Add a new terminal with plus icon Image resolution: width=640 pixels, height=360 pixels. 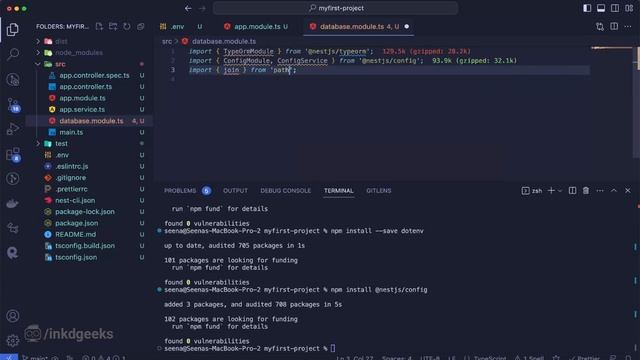click(x=551, y=191)
